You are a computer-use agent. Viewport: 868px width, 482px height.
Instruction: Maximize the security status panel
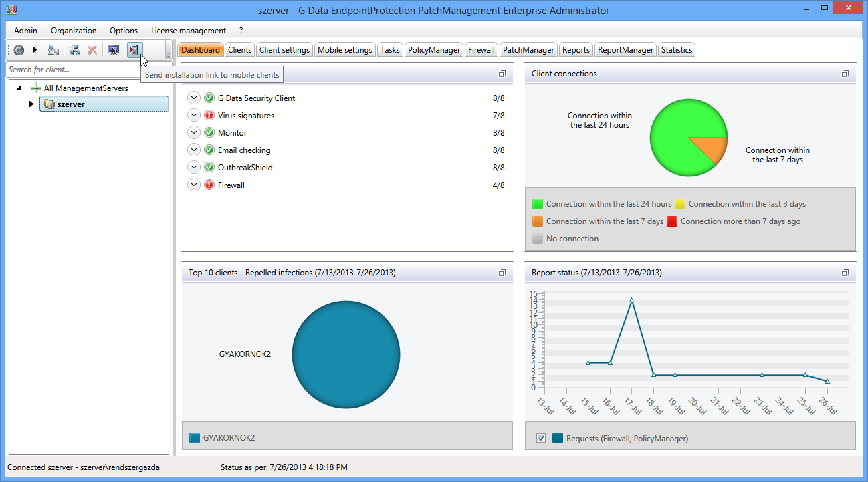[502, 74]
